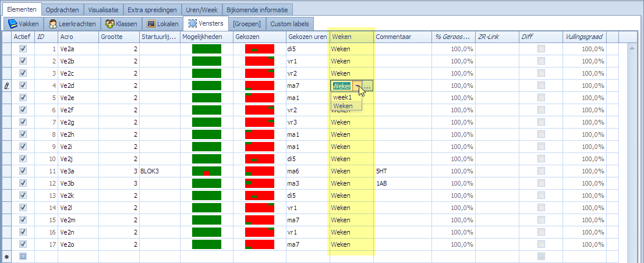Click the 5HT comment cell
The height and width of the screenshot is (263, 644).
(x=402, y=171)
